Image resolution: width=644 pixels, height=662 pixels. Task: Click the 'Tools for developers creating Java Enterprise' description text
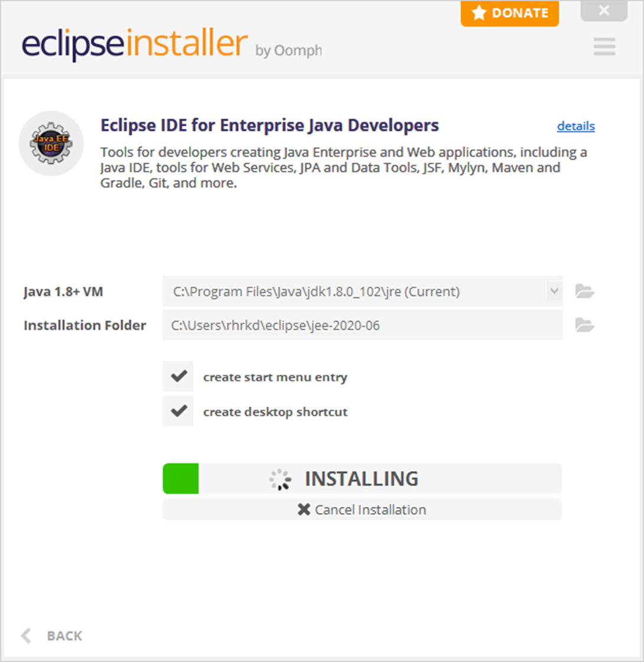point(343,168)
